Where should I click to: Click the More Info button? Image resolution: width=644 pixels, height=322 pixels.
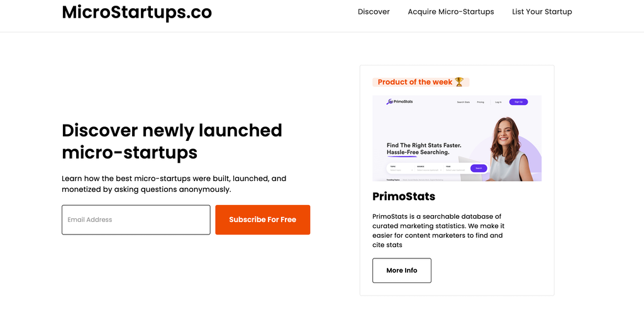click(x=401, y=270)
